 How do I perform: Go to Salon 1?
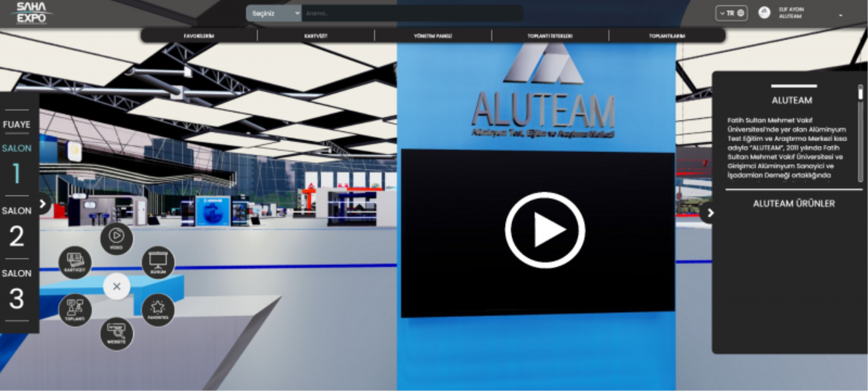point(17,165)
